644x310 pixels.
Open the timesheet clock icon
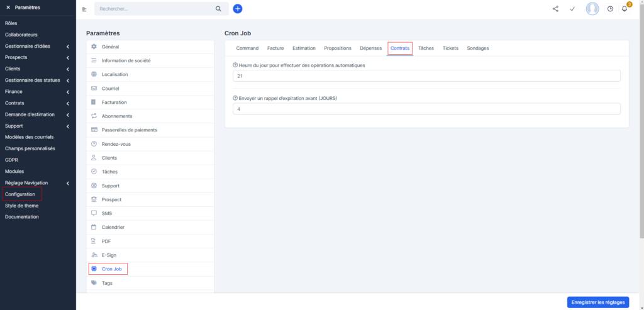(x=610, y=9)
